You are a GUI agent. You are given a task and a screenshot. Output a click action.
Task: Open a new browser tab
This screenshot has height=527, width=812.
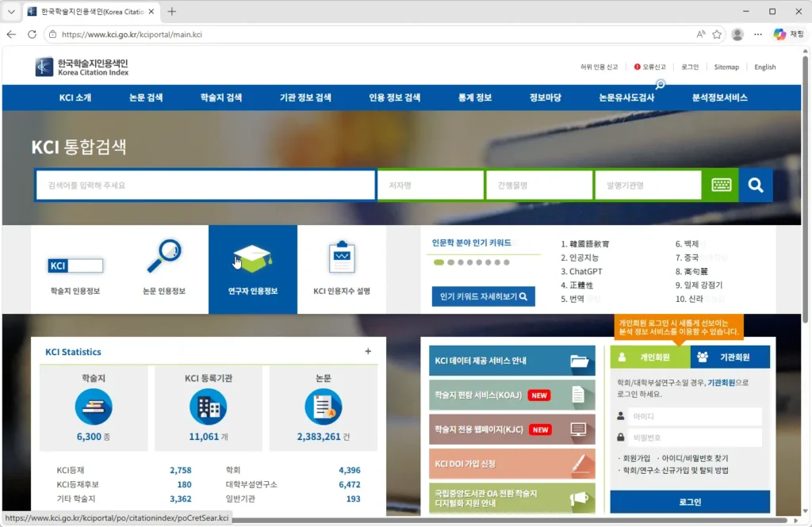tap(172, 11)
